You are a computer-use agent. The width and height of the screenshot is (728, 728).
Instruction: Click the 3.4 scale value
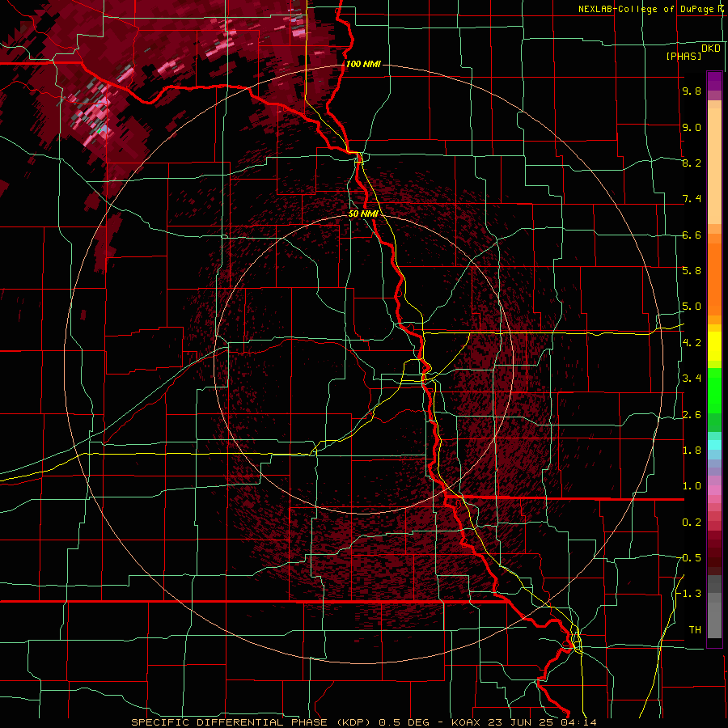(x=692, y=379)
